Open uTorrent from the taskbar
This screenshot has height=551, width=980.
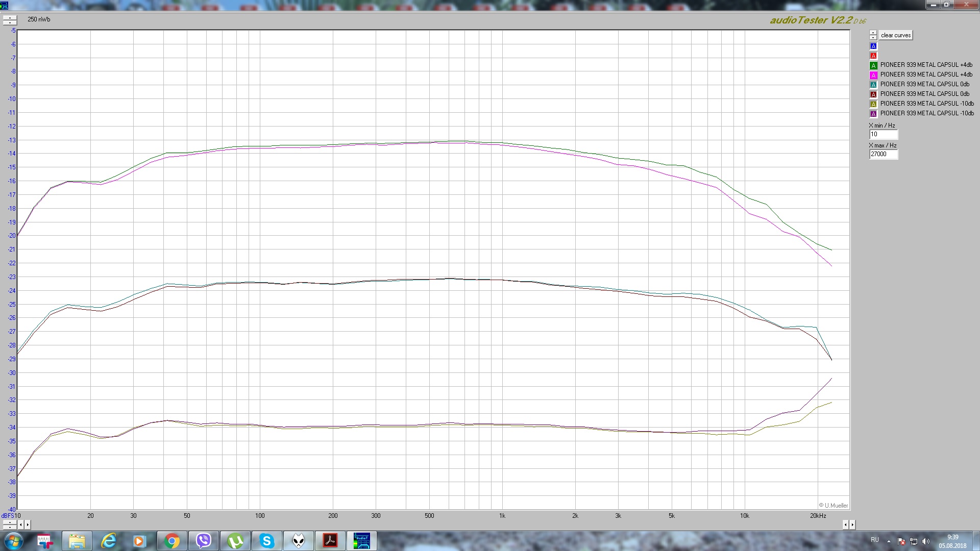pyautogui.click(x=235, y=541)
